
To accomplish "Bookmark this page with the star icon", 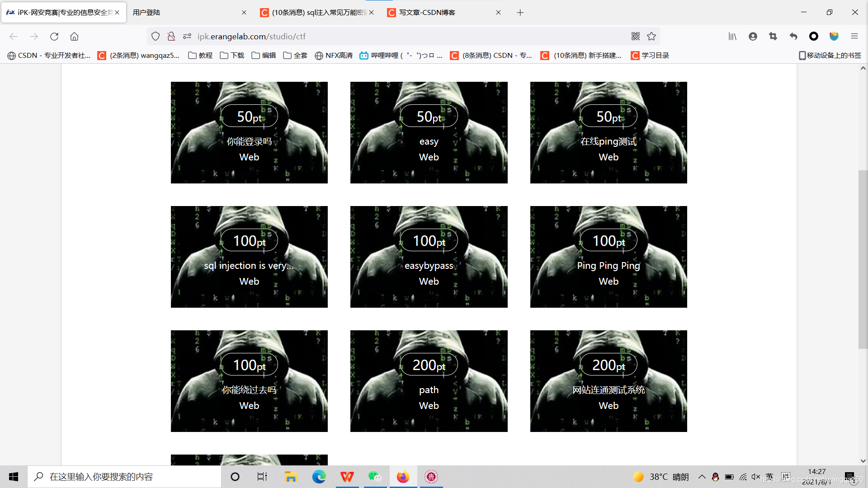I will coord(651,37).
